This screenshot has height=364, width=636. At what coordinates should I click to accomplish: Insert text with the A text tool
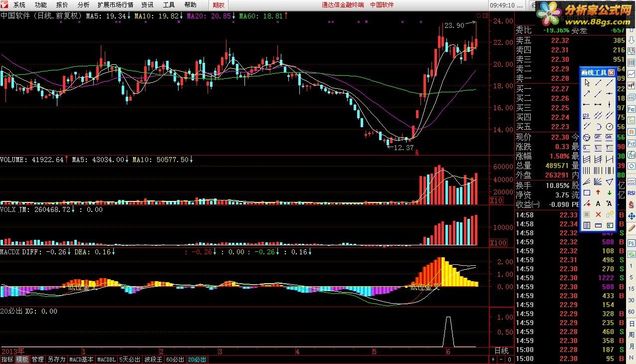[598, 203]
